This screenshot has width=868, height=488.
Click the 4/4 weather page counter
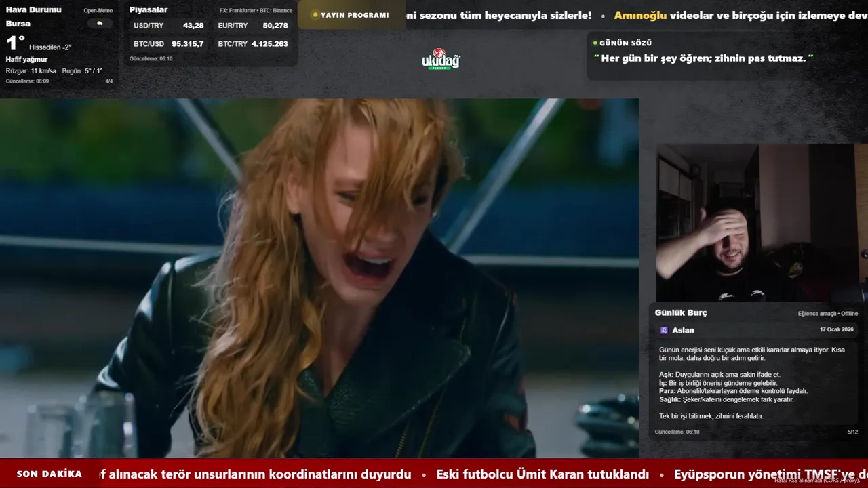pyautogui.click(x=108, y=81)
